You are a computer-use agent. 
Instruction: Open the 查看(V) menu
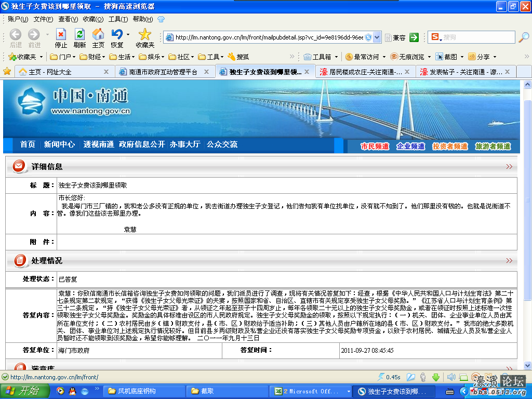coord(68,19)
